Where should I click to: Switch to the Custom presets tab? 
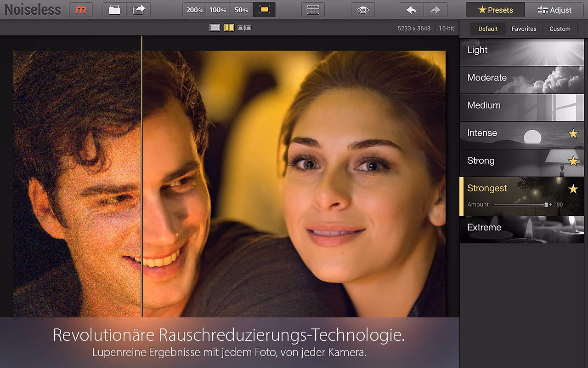pyautogui.click(x=560, y=29)
